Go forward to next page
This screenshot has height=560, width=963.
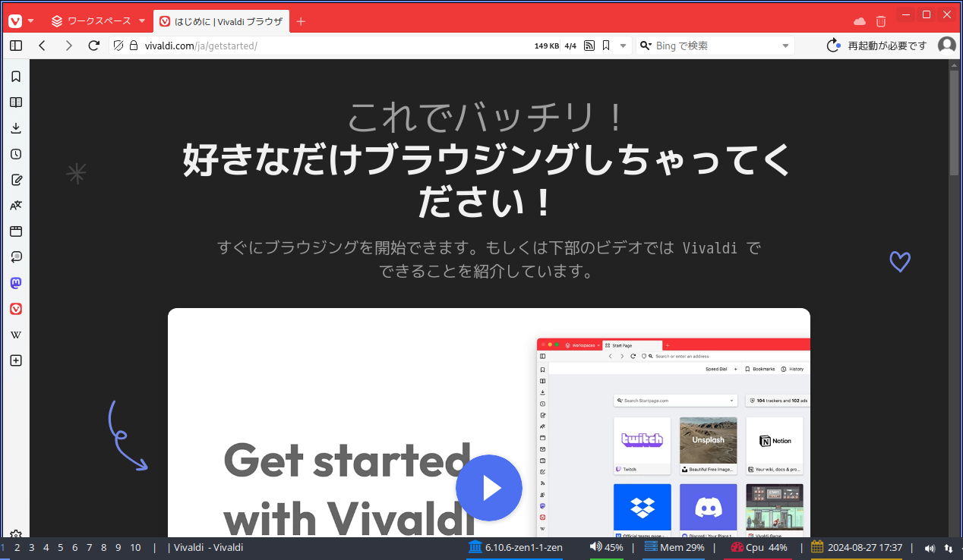coord(68,46)
